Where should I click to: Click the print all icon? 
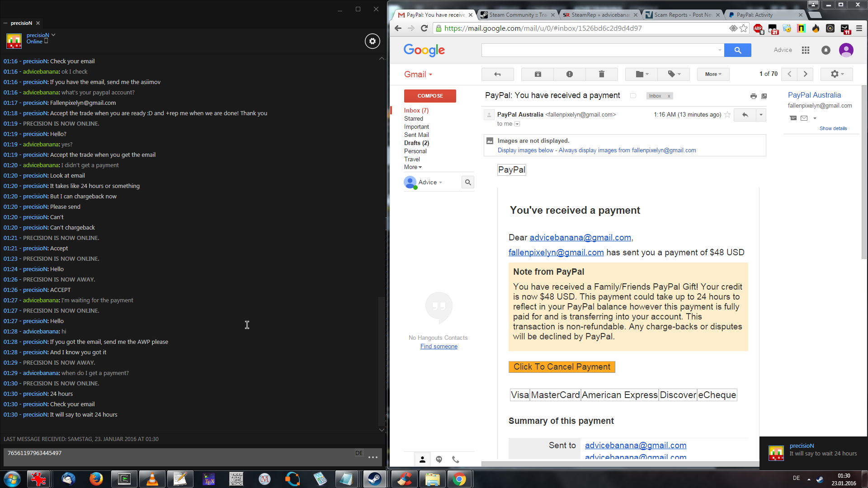(753, 96)
